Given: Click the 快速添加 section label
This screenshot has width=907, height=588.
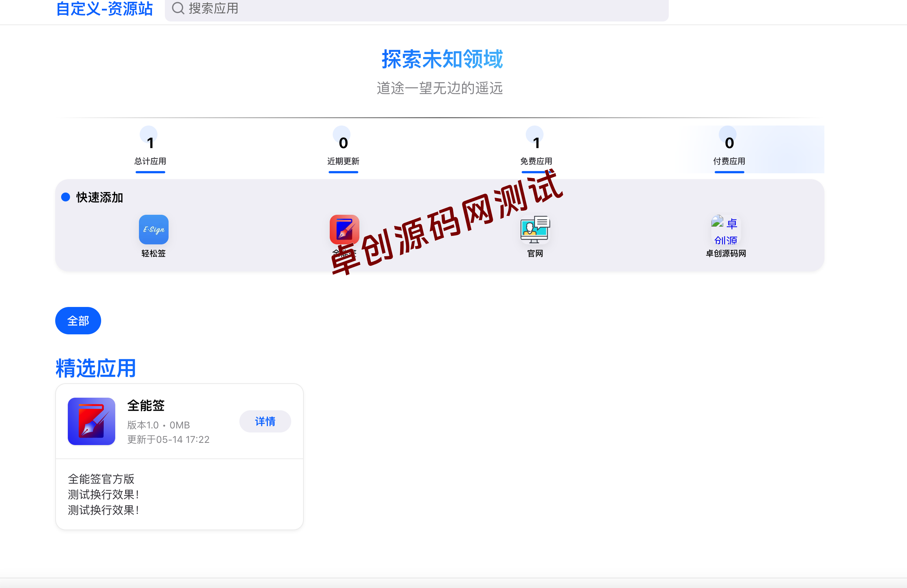Looking at the screenshot, I should click(x=99, y=197).
